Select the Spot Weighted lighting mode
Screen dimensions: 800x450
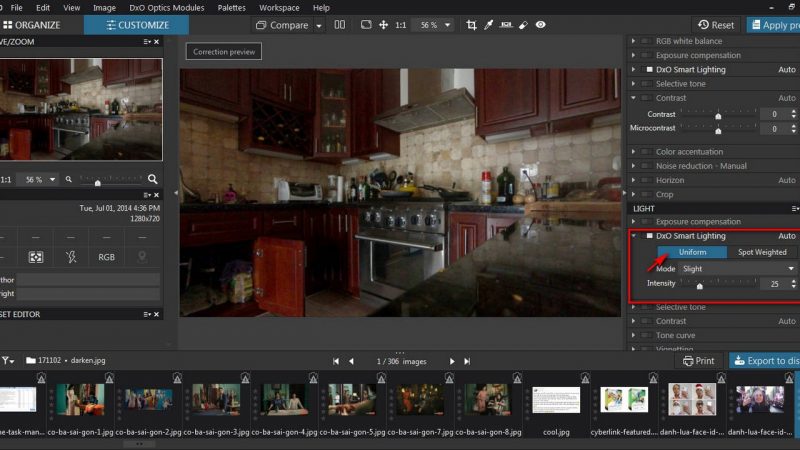762,252
